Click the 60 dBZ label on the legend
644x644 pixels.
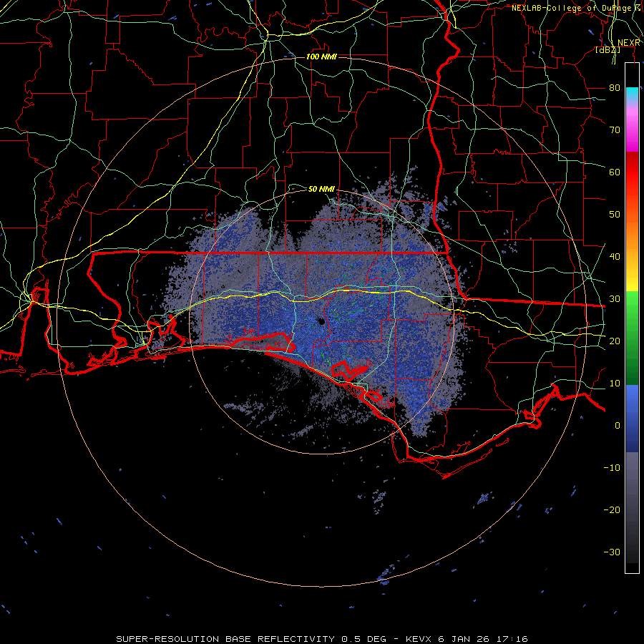615,172
